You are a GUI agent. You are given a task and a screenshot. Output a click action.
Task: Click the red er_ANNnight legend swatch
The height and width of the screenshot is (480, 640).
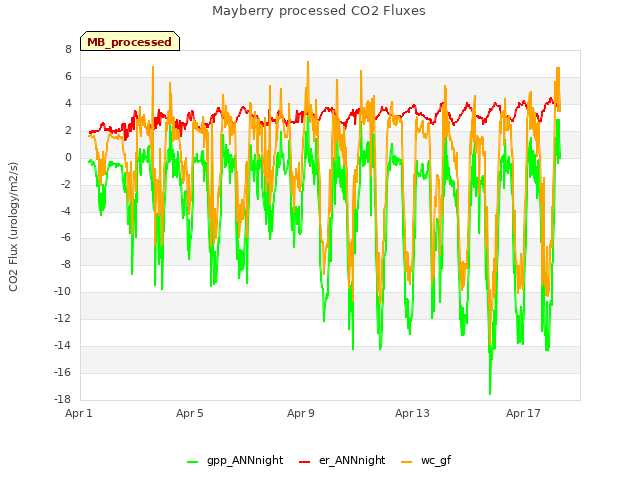click(x=304, y=462)
